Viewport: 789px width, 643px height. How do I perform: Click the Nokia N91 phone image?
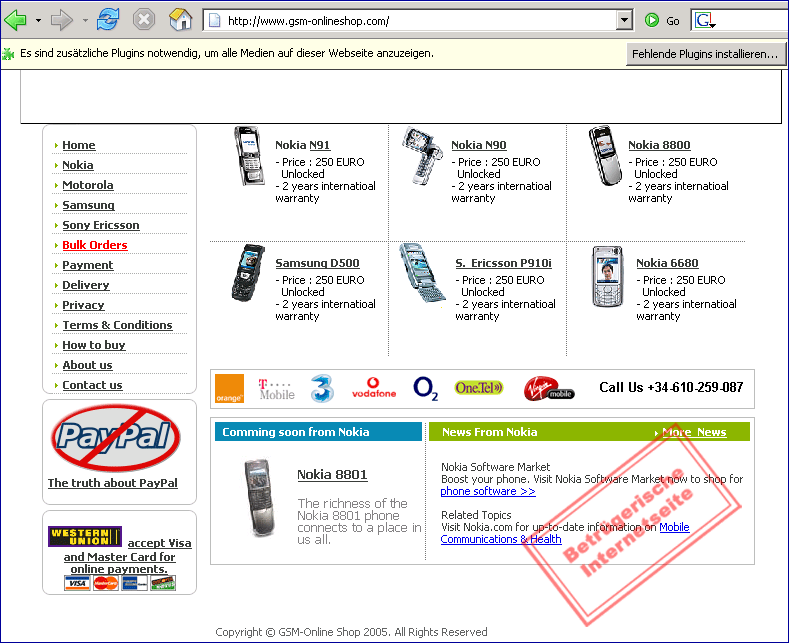(x=249, y=156)
